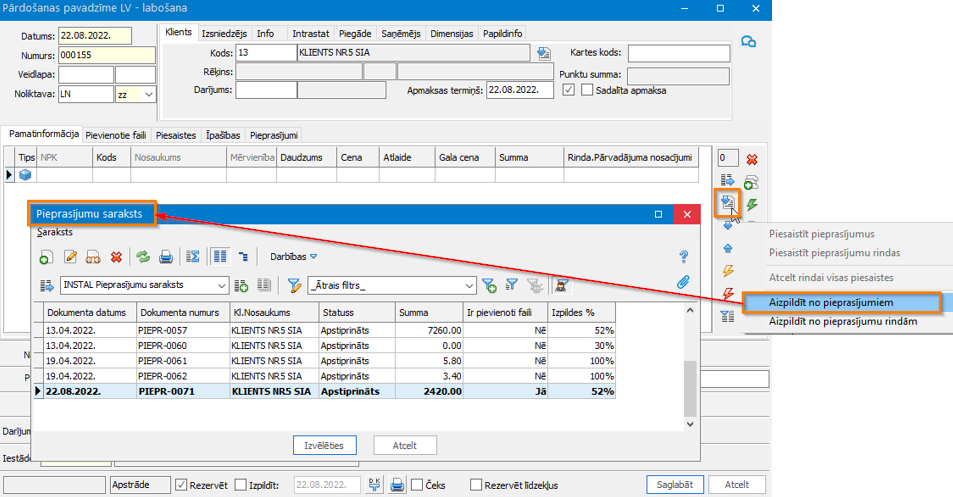Click the Saglabāt button
Screen dimensions: 953x497
675,485
